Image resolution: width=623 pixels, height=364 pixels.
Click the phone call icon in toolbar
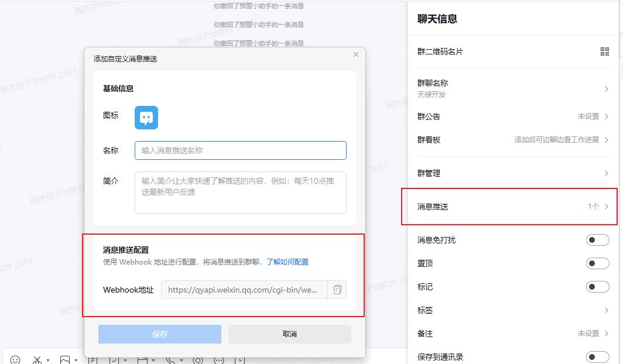coord(170,359)
